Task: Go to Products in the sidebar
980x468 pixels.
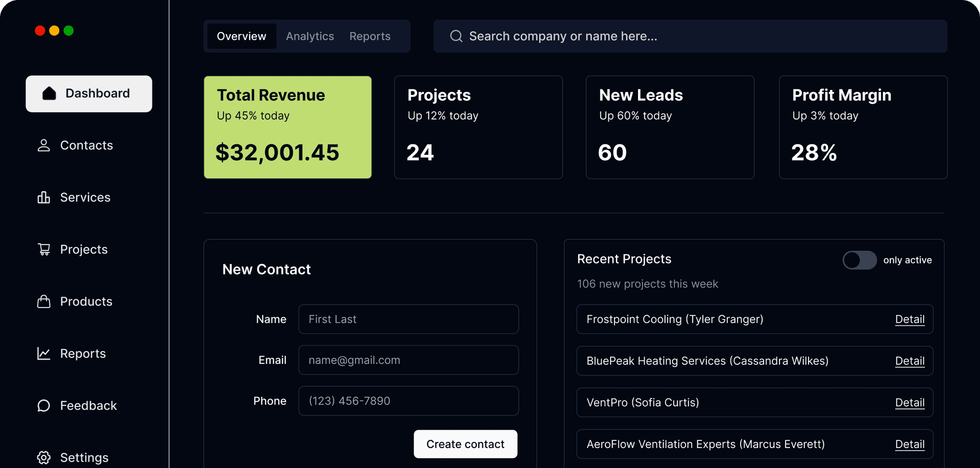Action: [75, 301]
